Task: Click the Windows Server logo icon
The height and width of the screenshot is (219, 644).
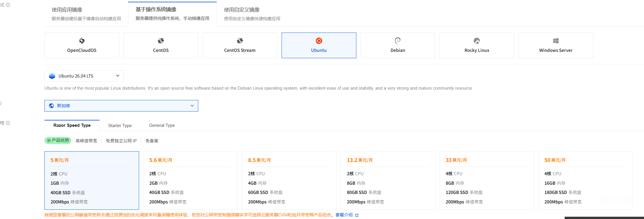Action: point(556,41)
